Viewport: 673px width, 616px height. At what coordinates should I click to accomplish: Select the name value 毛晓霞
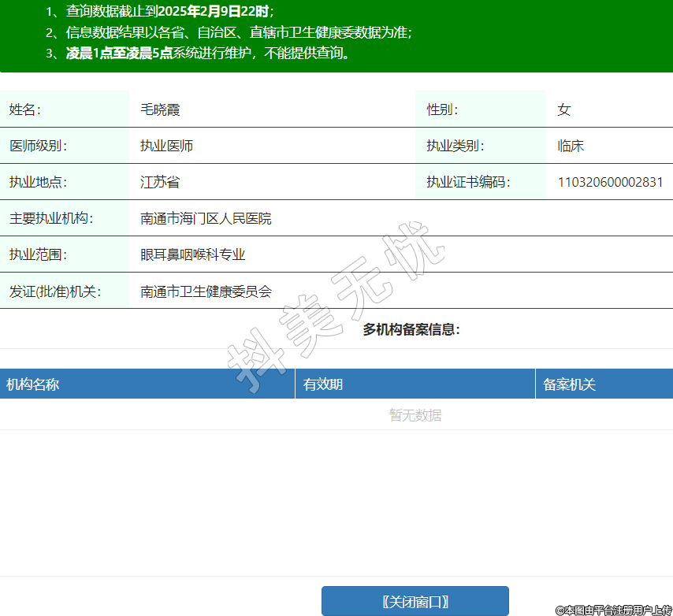click(x=160, y=109)
